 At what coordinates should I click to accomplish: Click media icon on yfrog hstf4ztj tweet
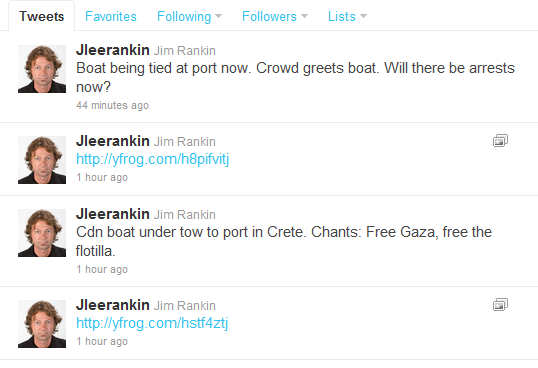[500, 305]
